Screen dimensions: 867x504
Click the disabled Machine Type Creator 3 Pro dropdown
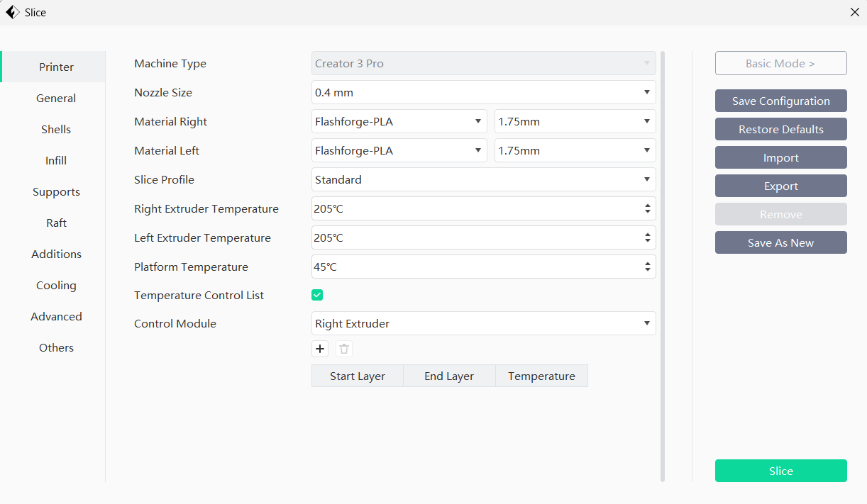tap(484, 63)
